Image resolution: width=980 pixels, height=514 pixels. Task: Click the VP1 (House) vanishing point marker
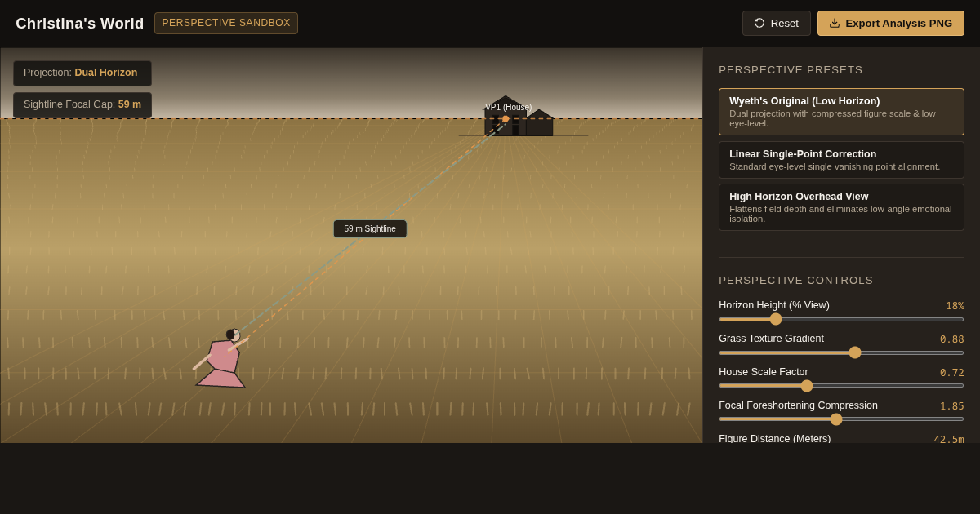[x=506, y=118]
